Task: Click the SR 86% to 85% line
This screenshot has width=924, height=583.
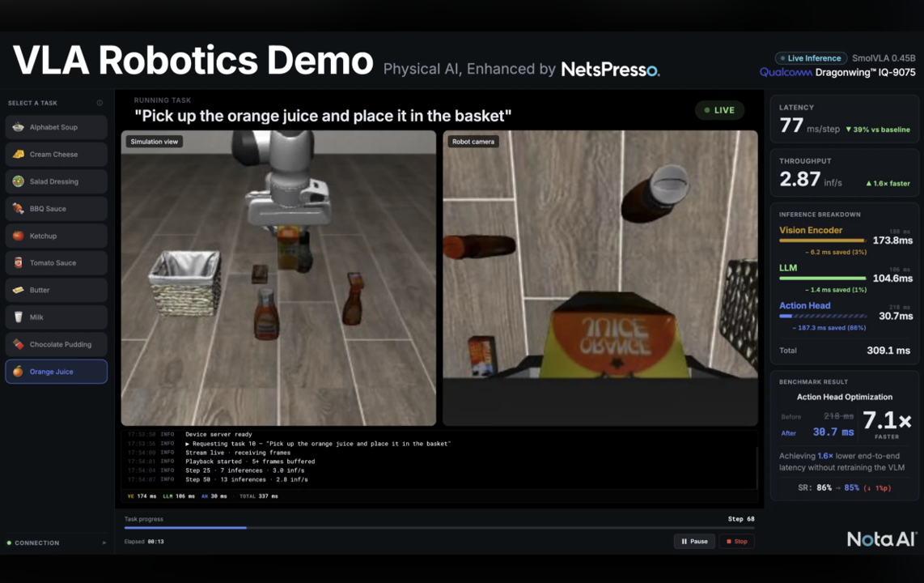Action: coord(844,488)
